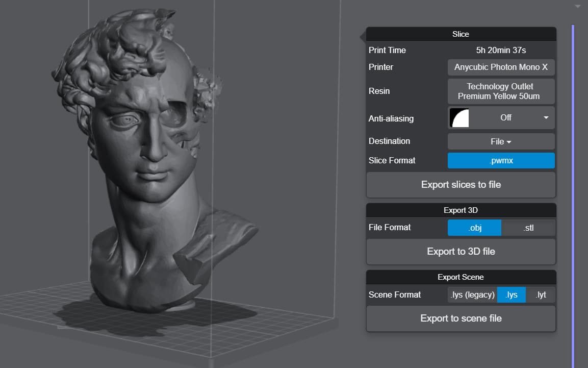Click the Anti-aliasing preview icon

[x=459, y=118]
